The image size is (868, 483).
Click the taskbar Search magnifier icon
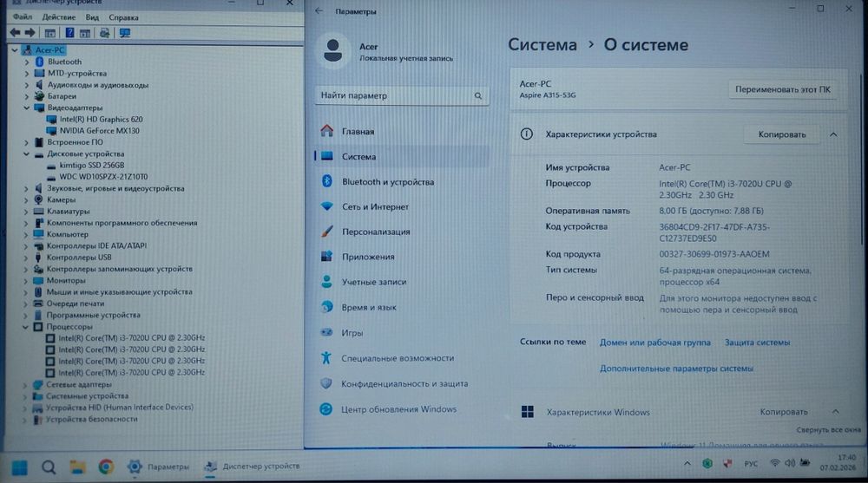coord(49,467)
